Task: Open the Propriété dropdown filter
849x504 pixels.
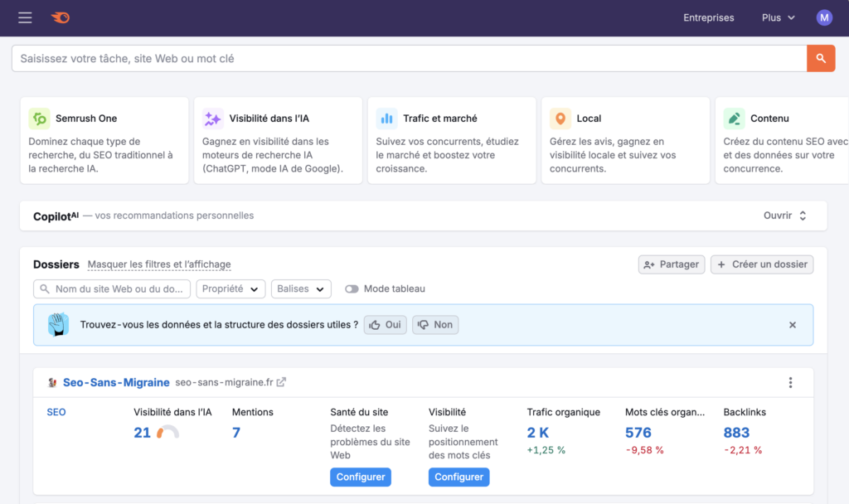Action: (x=230, y=289)
